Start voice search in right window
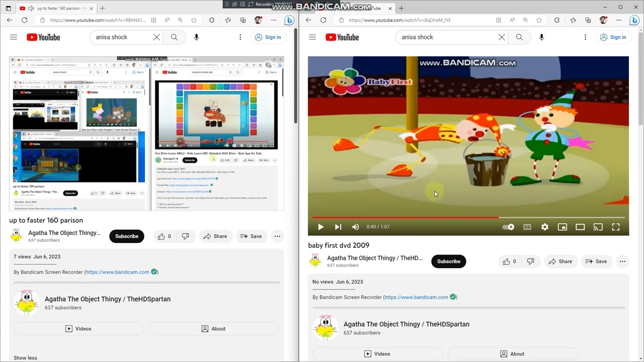Viewport: 644px width, 362px height. [x=541, y=37]
